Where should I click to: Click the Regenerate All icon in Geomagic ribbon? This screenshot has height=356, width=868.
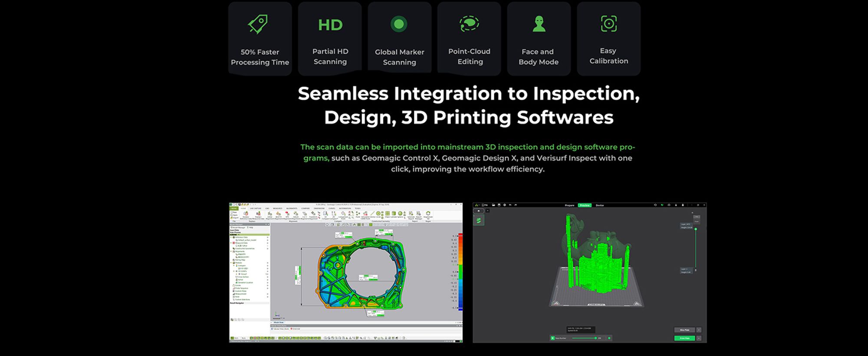point(428,214)
